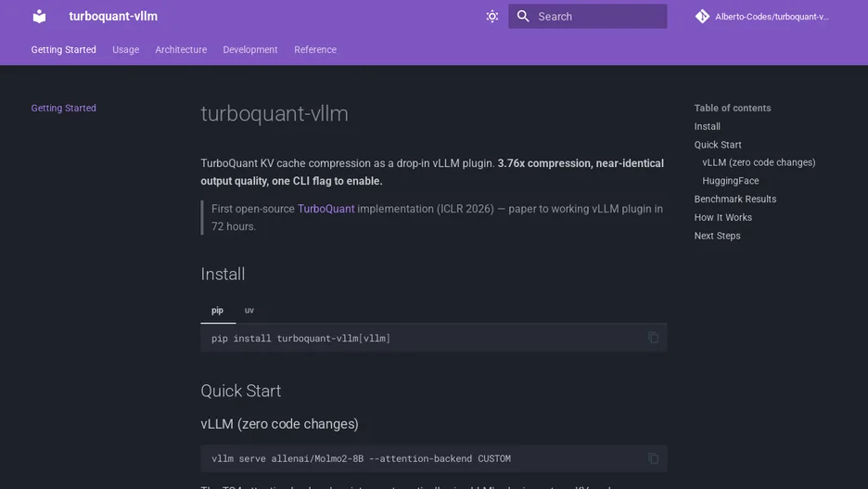The image size is (868, 489).
Task: Go to HuggingFace section in contents
Action: coord(731,181)
